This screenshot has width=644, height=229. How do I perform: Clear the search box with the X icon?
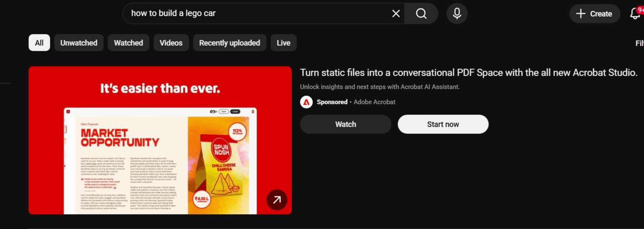pyautogui.click(x=396, y=13)
